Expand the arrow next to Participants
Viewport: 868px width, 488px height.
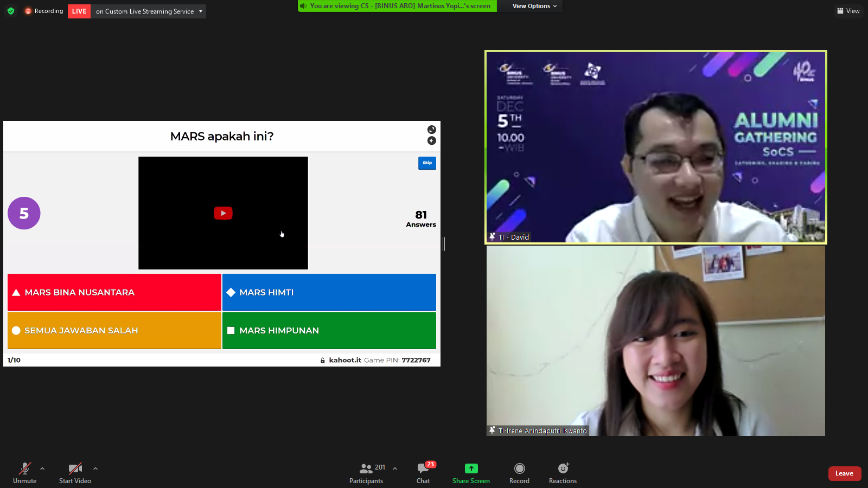click(x=395, y=468)
